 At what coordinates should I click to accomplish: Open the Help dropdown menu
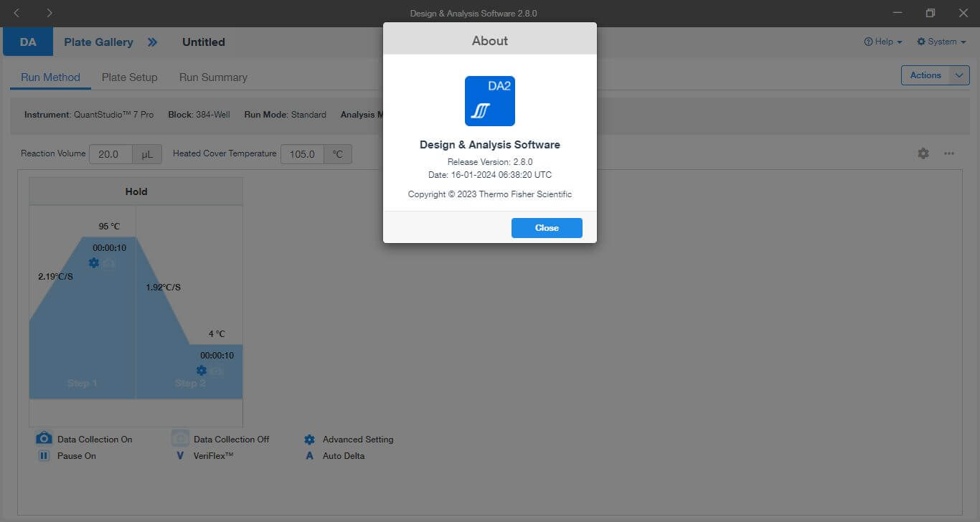click(x=883, y=42)
